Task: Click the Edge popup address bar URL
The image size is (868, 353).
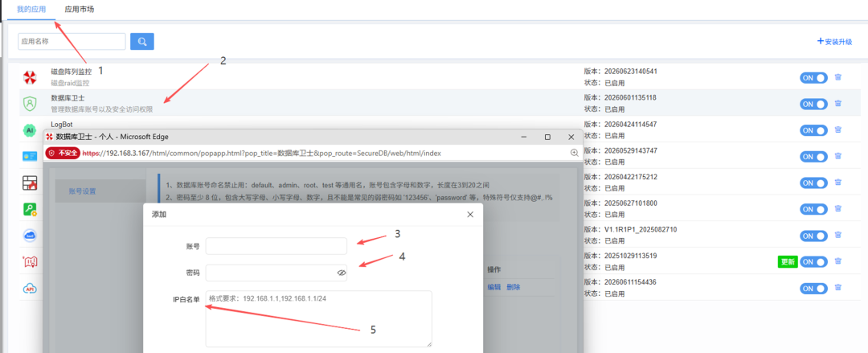Action: [x=262, y=153]
